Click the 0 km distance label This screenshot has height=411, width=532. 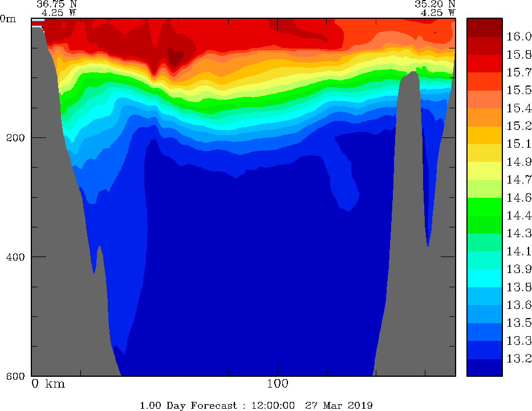(x=48, y=384)
